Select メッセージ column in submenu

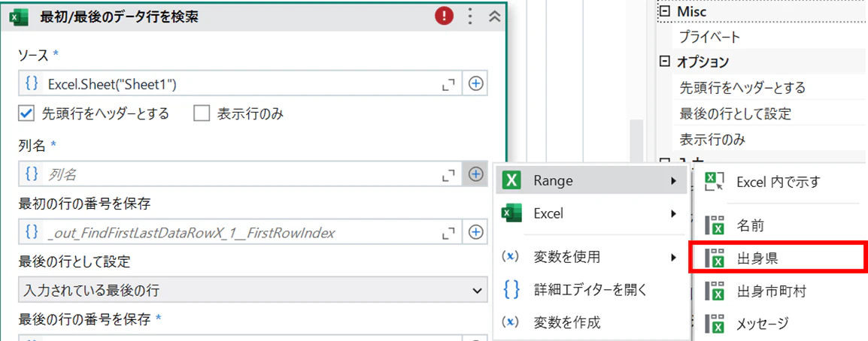779,323
